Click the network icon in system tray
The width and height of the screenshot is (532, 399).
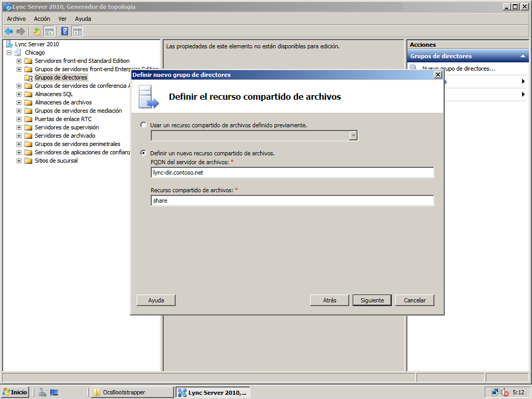pyautogui.click(x=495, y=392)
